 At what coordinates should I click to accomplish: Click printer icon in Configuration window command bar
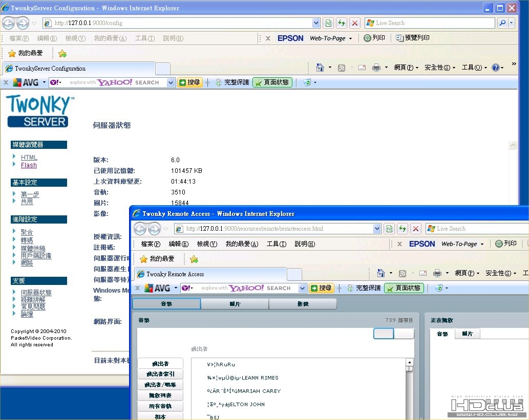pyautogui.click(x=376, y=68)
